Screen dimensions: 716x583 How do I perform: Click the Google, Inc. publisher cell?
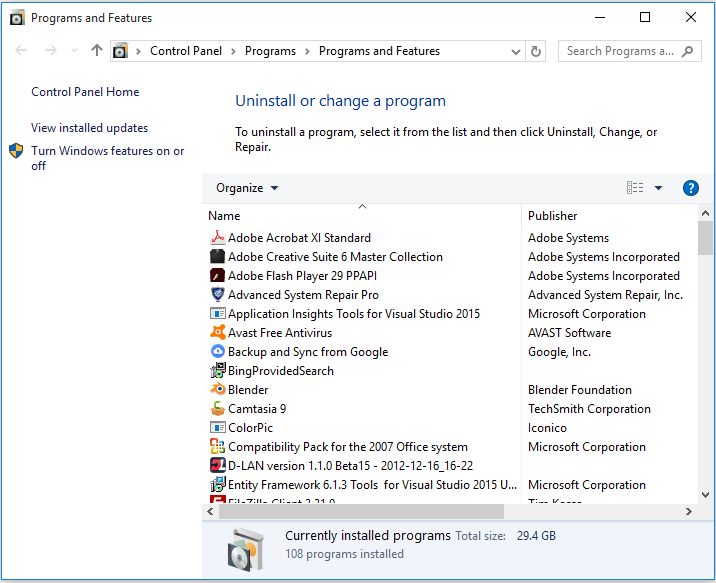559,352
